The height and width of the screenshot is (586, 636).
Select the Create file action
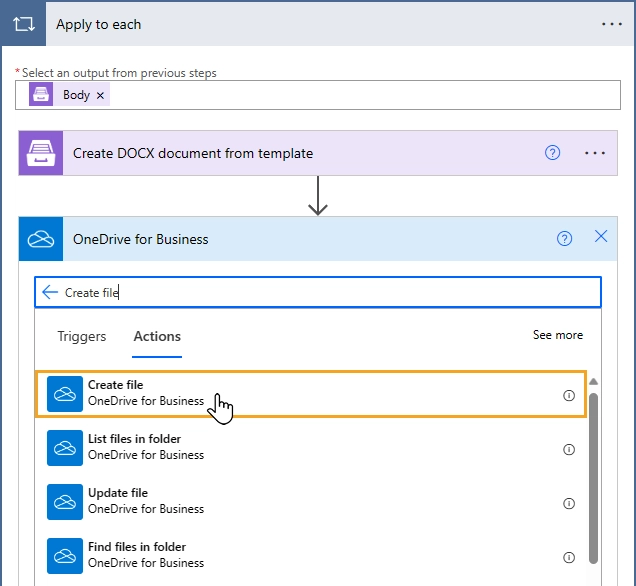(x=311, y=394)
